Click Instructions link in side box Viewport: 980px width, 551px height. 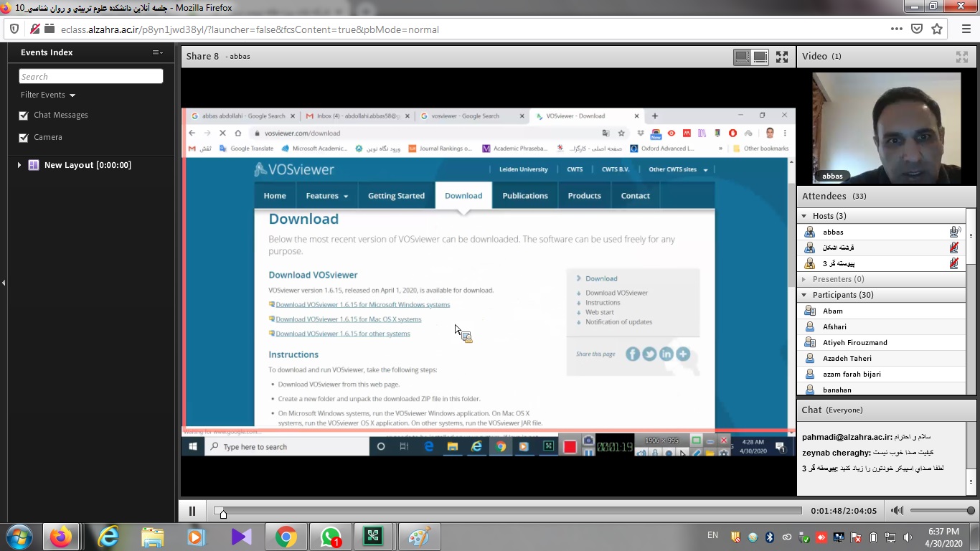[x=603, y=303]
